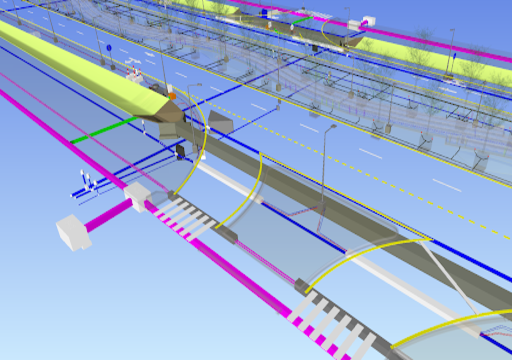The image size is (512, 360).
Task: Pick the blue circular road sign
Action: 109,48
